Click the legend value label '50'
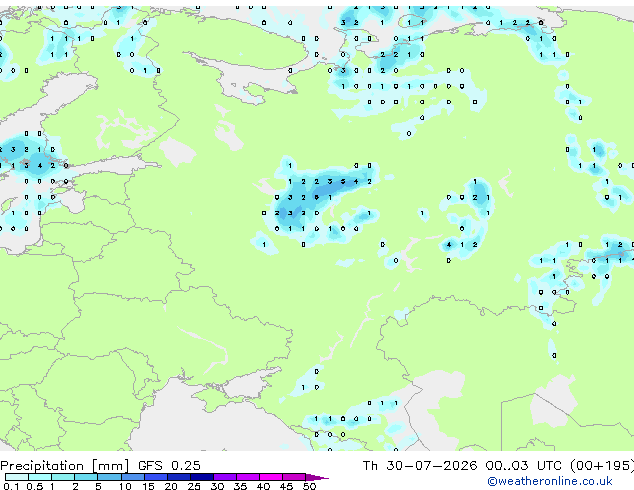 tap(309, 486)
